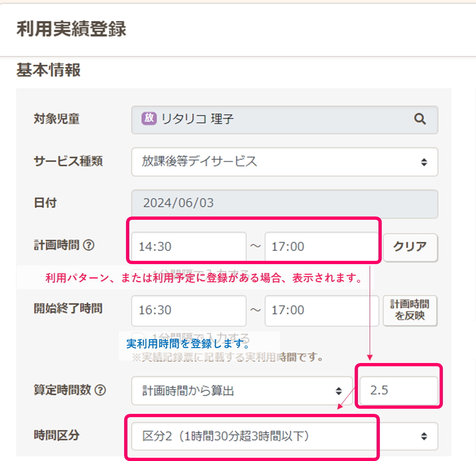The image size is (476, 461).
Task: Click the 時間区分 field label
Action: tap(56, 436)
